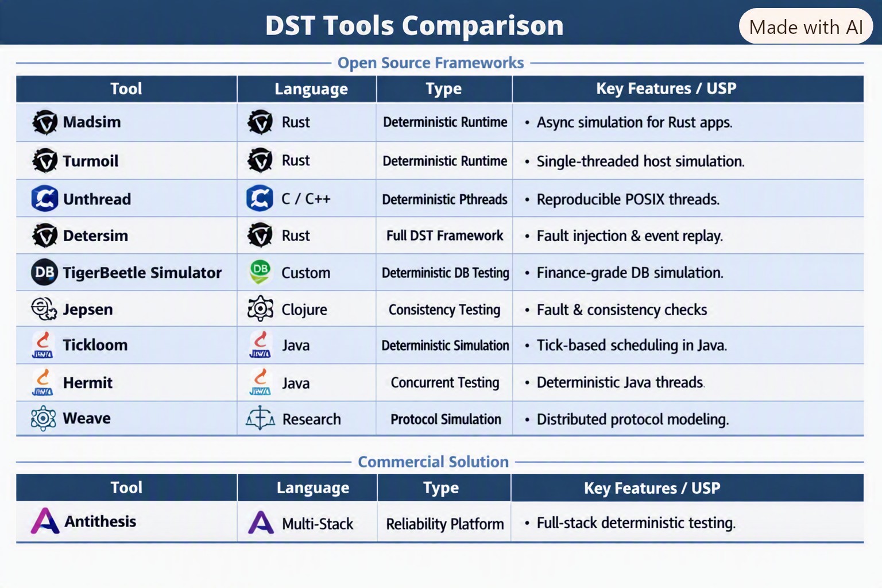Click the Language column header in the Commercial table
The width and height of the screenshot is (882, 588).
coord(312,488)
